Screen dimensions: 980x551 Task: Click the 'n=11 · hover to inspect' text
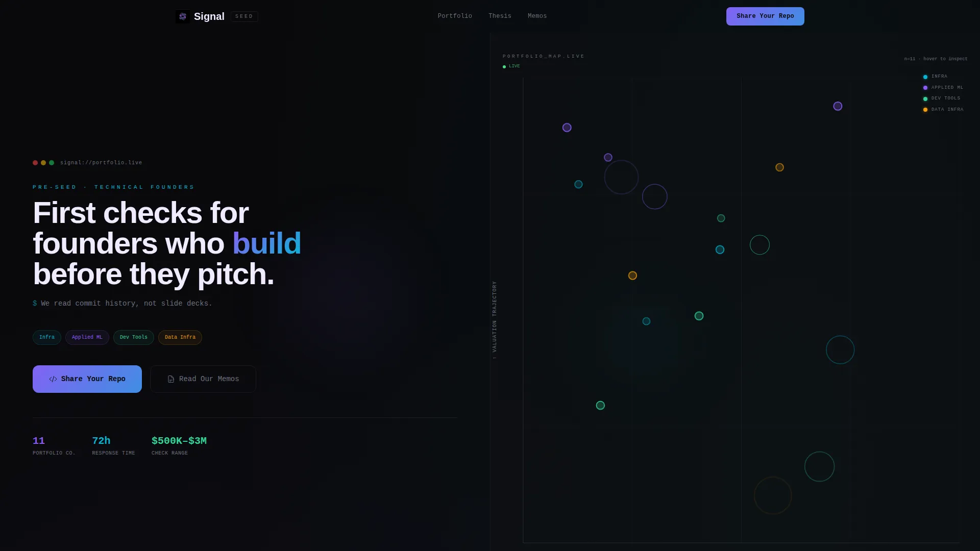pyautogui.click(x=936, y=59)
